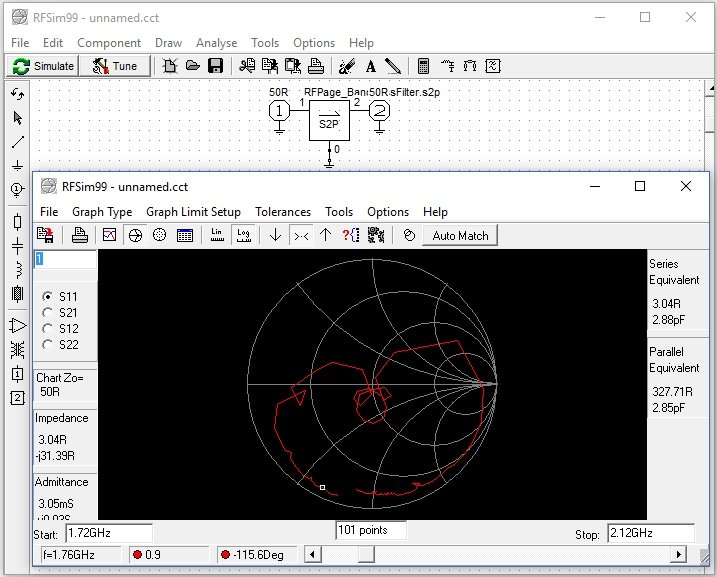
Task: Select the S22 radio button
Action: click(47, 344)
